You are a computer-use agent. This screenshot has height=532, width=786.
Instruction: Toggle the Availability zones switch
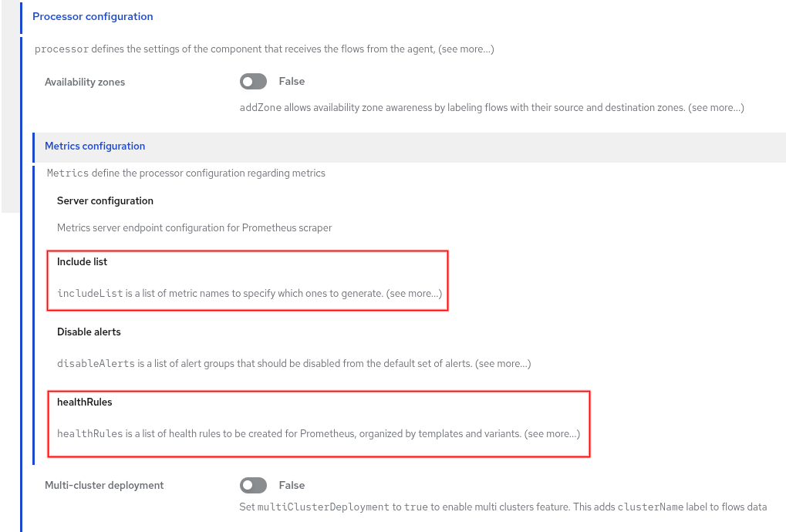pos(253,82)
